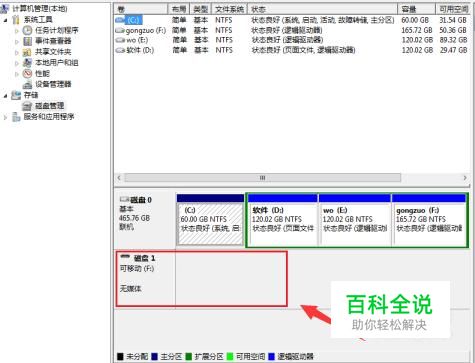Click the 系统工具 folder icon

[16, 19]
